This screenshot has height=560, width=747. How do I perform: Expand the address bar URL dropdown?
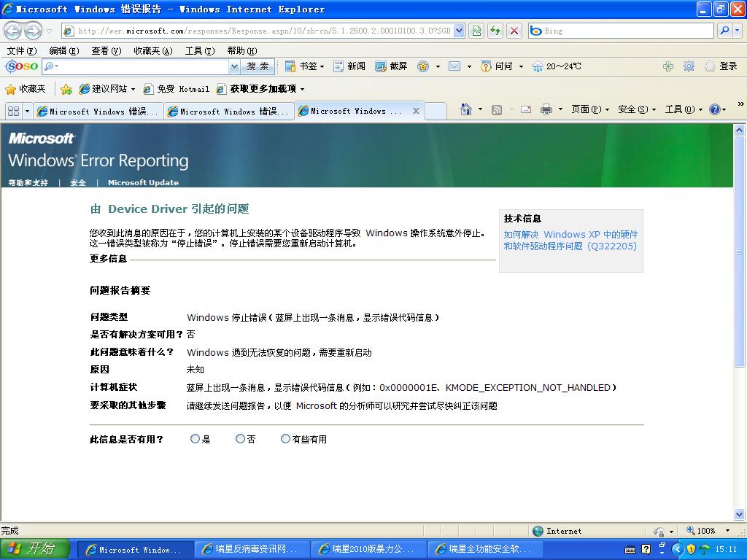pyautogui.click(x=460, y=31)
